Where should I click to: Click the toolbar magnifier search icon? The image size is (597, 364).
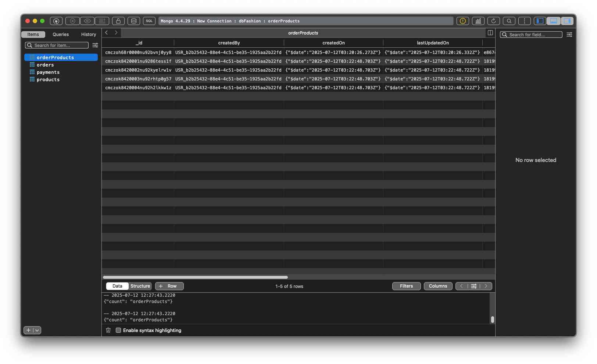tap(509, 21)
